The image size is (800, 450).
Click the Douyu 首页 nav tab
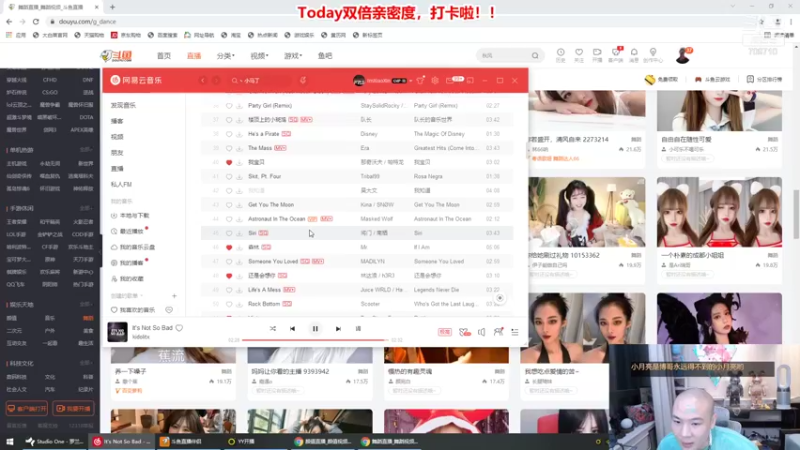tap(164, 56)
